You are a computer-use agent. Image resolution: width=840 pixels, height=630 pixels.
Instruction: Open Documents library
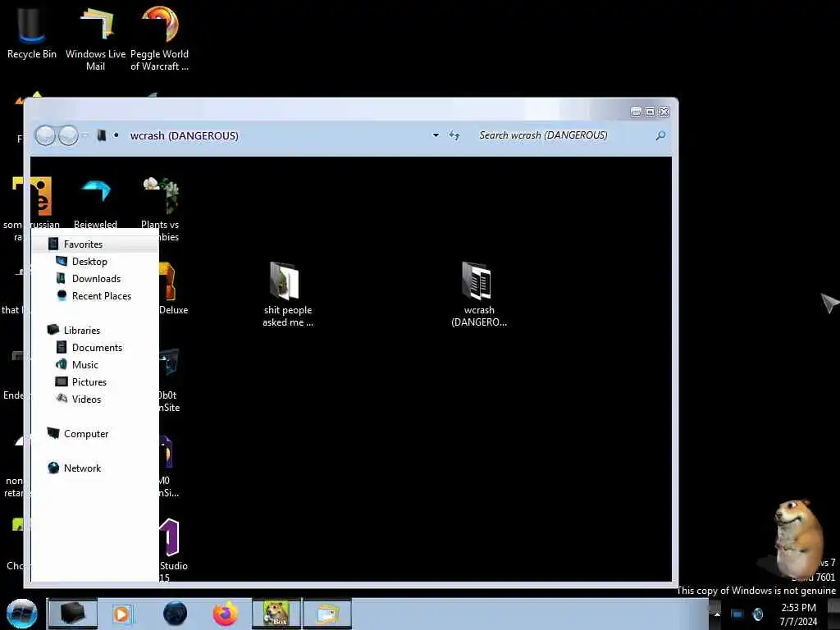tap(95, 347)
